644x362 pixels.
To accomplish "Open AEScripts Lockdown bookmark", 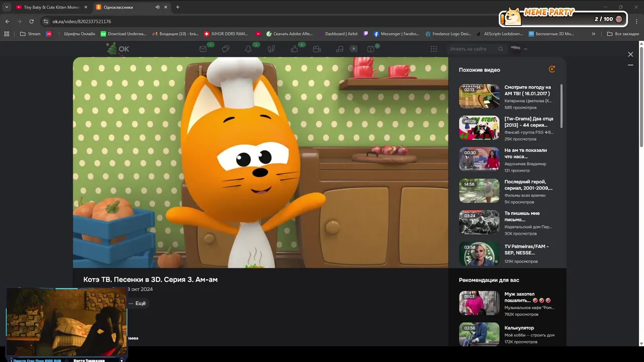I will [x=500, y=34].
